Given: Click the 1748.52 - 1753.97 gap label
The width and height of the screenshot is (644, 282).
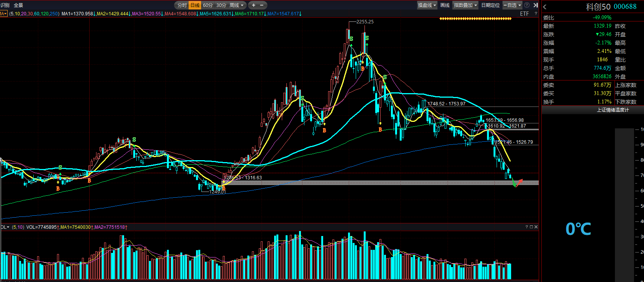Looking at the screenshot, I should 446,104.
